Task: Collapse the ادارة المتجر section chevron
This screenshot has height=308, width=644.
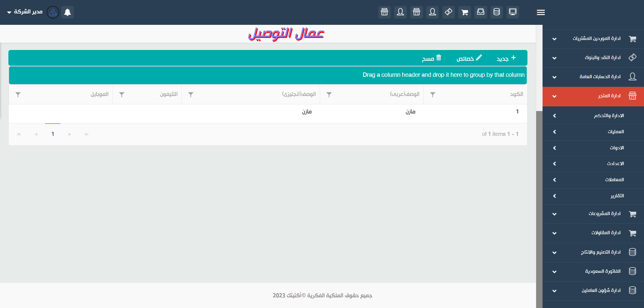Action: pos(554,96)
